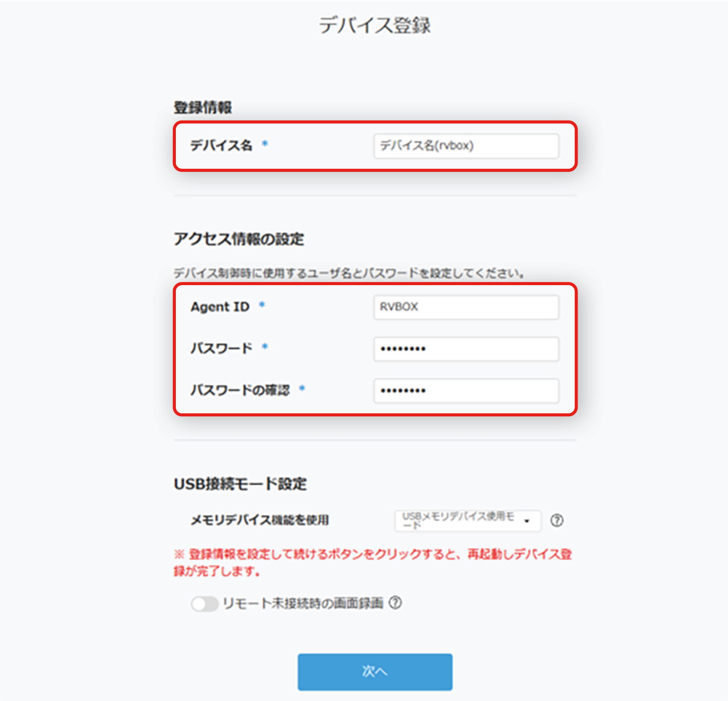Click the デバイス名 input field
The width and height of the screenshot is (728, 701).
tap(466, 146)
